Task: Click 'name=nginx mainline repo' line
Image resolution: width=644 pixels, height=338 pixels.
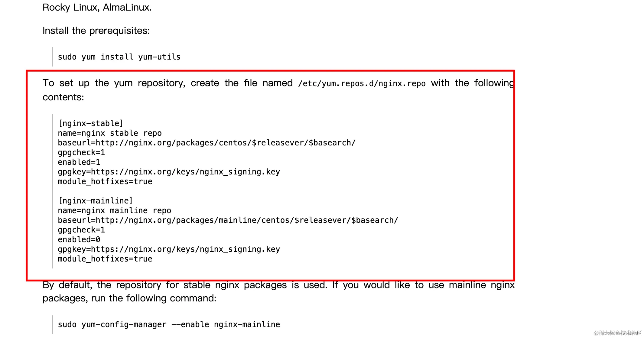Action: coord(114,210)
